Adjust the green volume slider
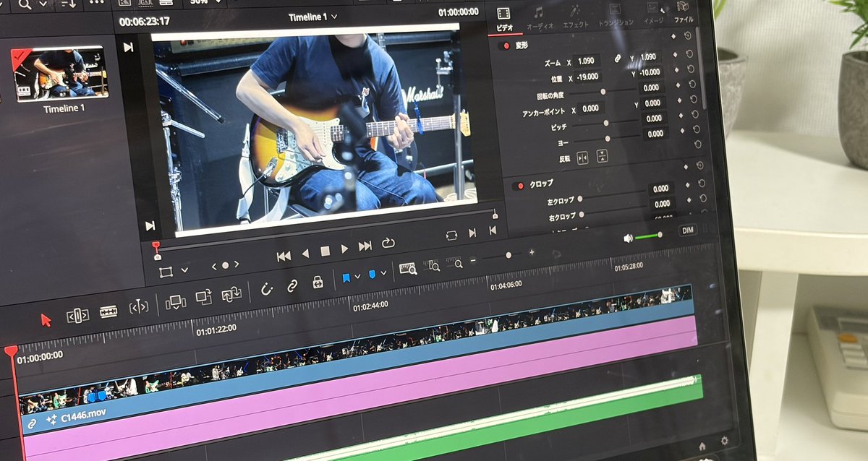This screenshot has width=868, height=461. (649, 236)
